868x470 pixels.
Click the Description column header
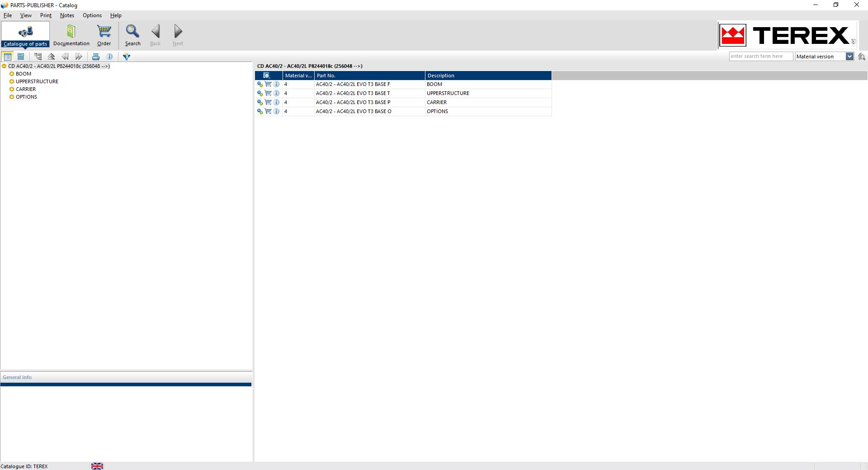coord(488,76)
